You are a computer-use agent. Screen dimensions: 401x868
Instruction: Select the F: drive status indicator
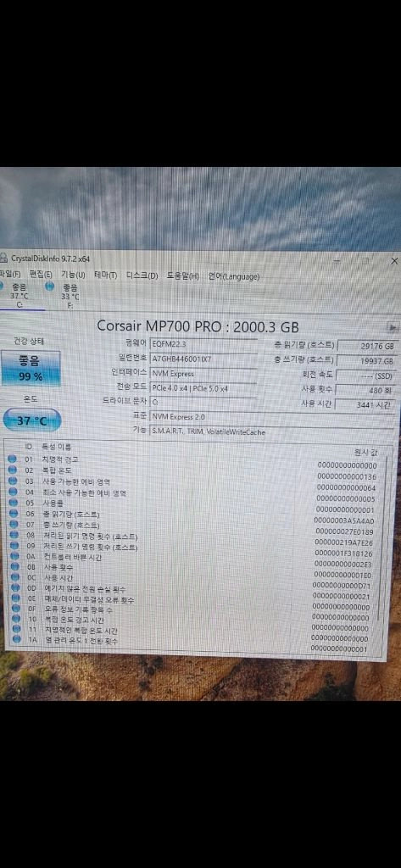[x=64, y=296]
